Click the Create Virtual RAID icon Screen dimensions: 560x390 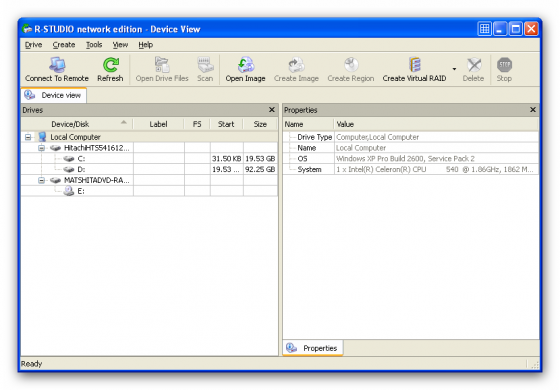[x=415, y=65]
